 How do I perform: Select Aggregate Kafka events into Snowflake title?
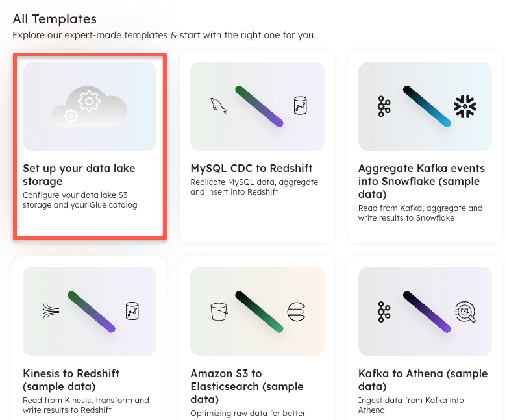point(422,181)
